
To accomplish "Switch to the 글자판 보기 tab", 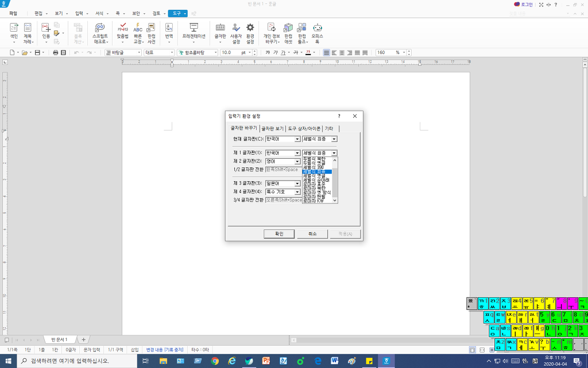I will pos(273,128).
